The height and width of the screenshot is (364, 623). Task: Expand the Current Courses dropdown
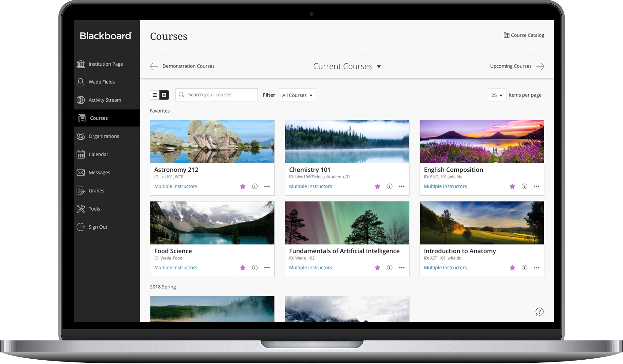(x=347, y=66)
